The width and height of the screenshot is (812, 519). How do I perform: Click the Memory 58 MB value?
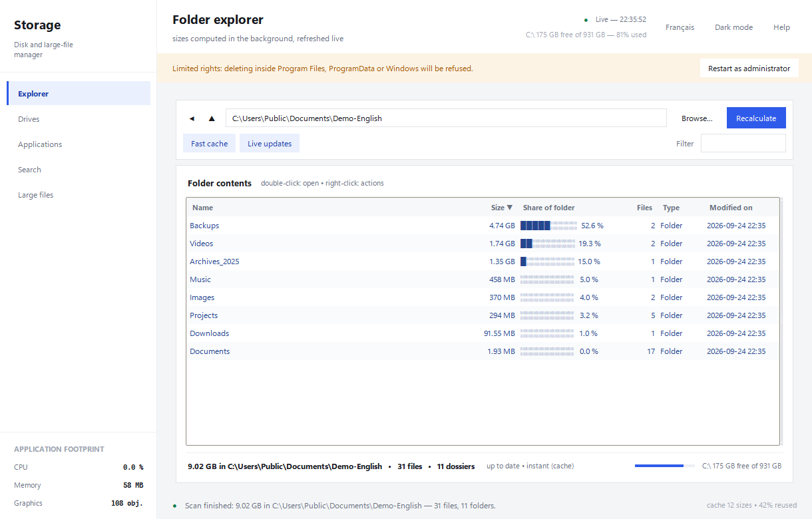133,485
